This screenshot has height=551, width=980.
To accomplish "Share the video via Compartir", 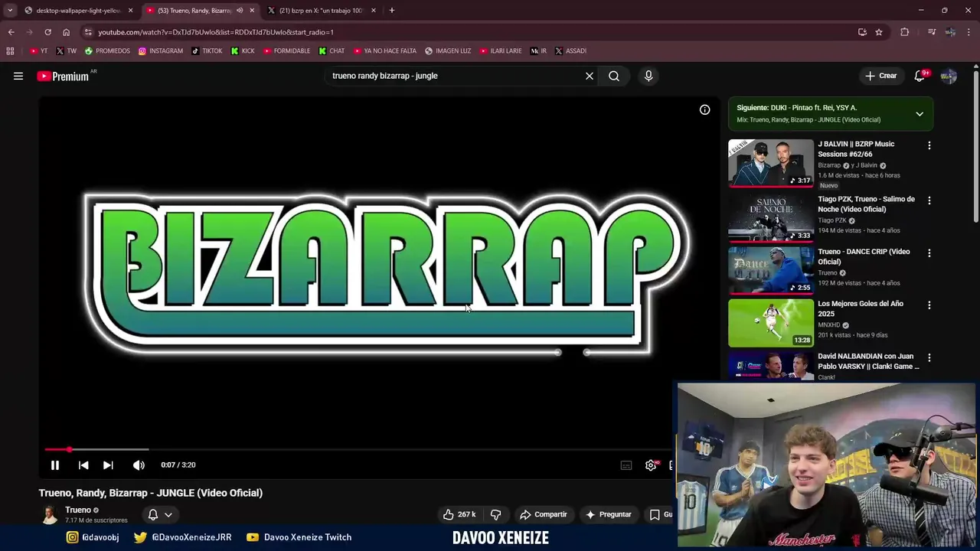I will coord(544,514).
